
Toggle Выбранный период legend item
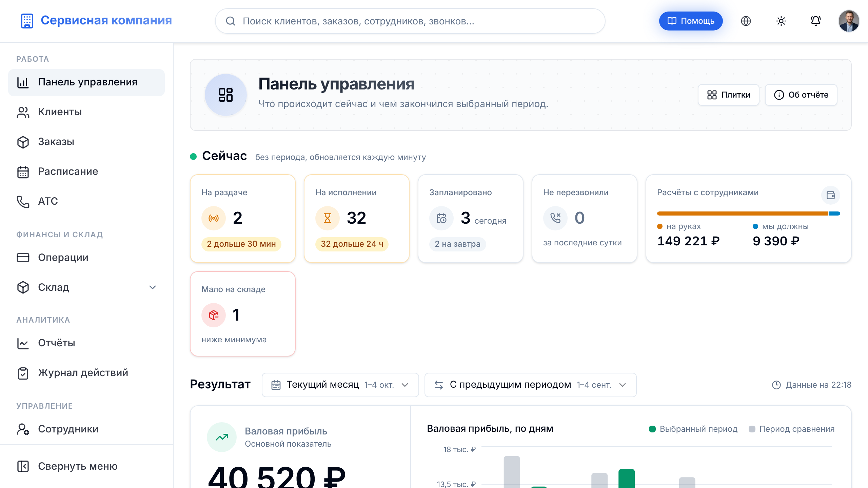pyautogui.click(x=693, y=429)
